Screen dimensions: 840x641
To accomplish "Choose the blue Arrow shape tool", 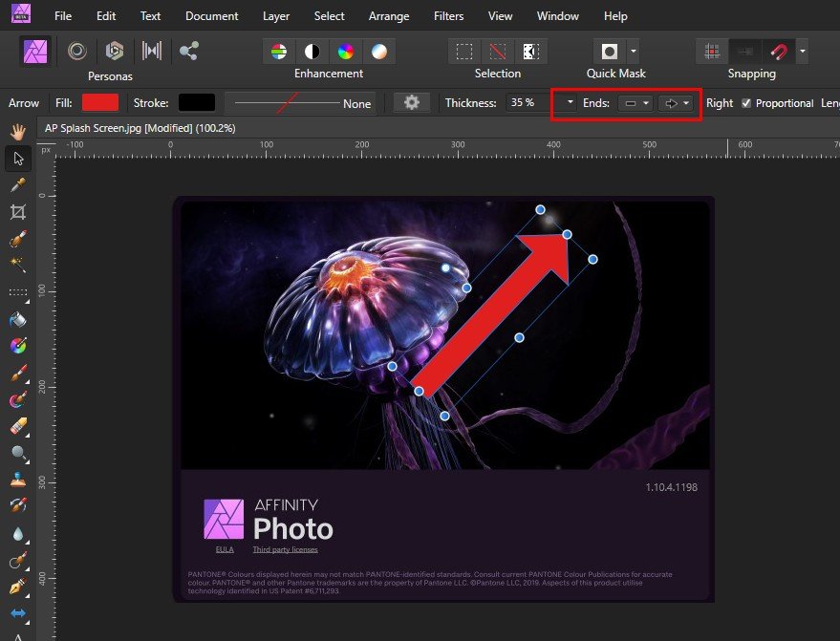I will [18, 613].
